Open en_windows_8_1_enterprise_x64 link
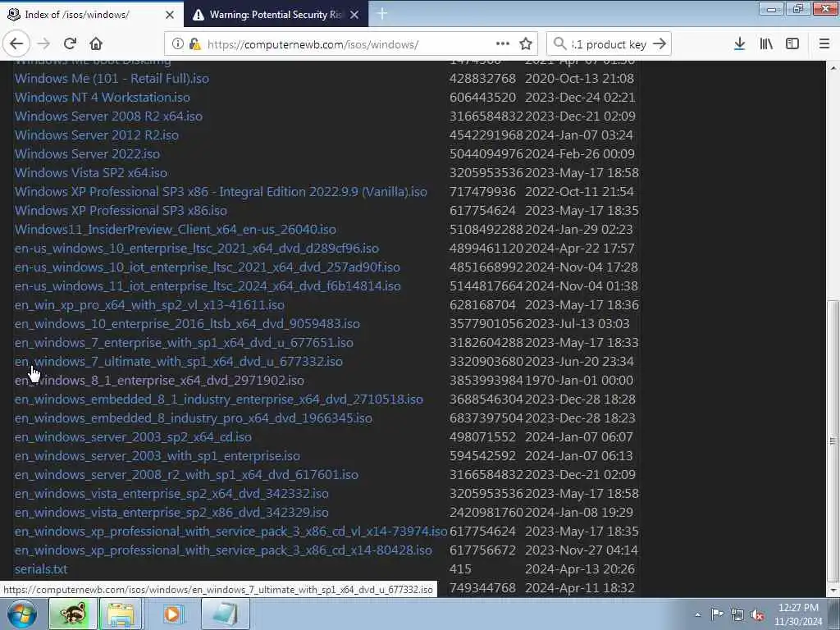Screen dimensions: 840x630 tap(159, 381)
